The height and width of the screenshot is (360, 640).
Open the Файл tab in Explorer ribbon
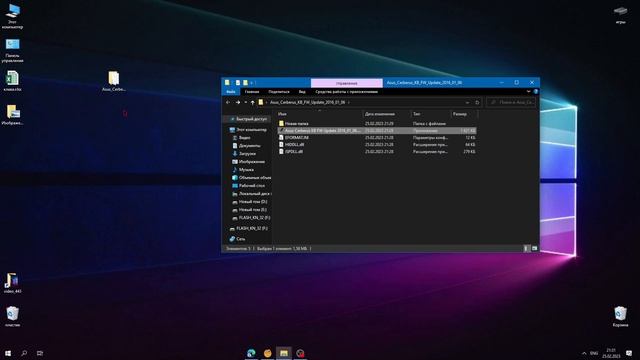click(231, 92)
